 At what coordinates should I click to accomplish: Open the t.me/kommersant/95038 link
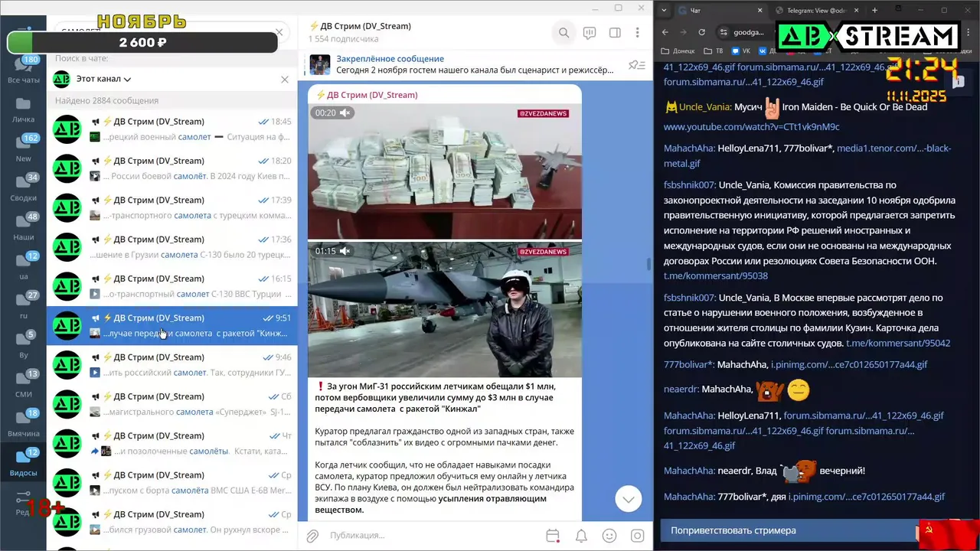coord(715,275)
